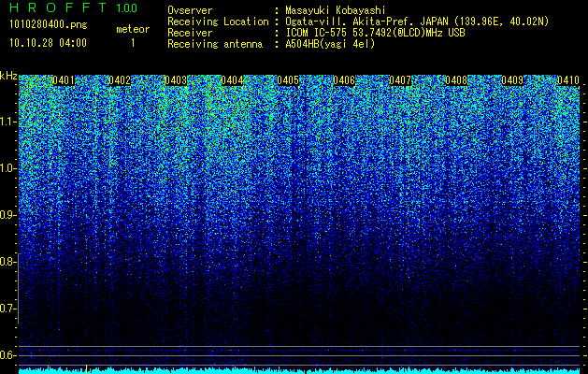Click the 0410 time marker
588x374 pixels.
(x=568, y=80)
